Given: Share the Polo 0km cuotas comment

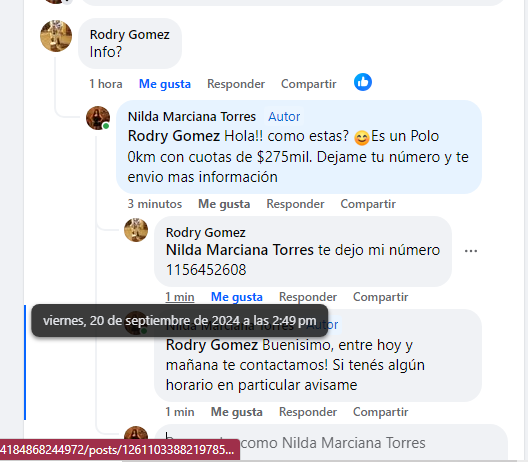Looking at the screenshot, I should coord(368,204).
